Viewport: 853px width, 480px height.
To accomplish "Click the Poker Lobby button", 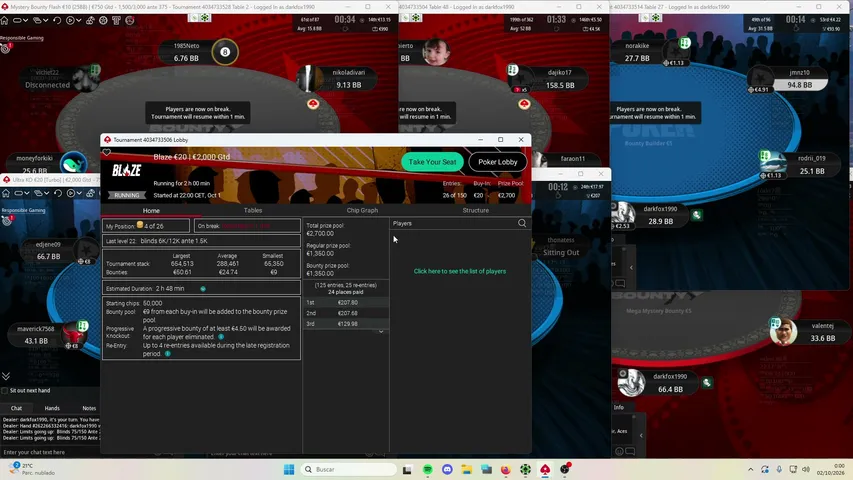I will coord(498,162).
